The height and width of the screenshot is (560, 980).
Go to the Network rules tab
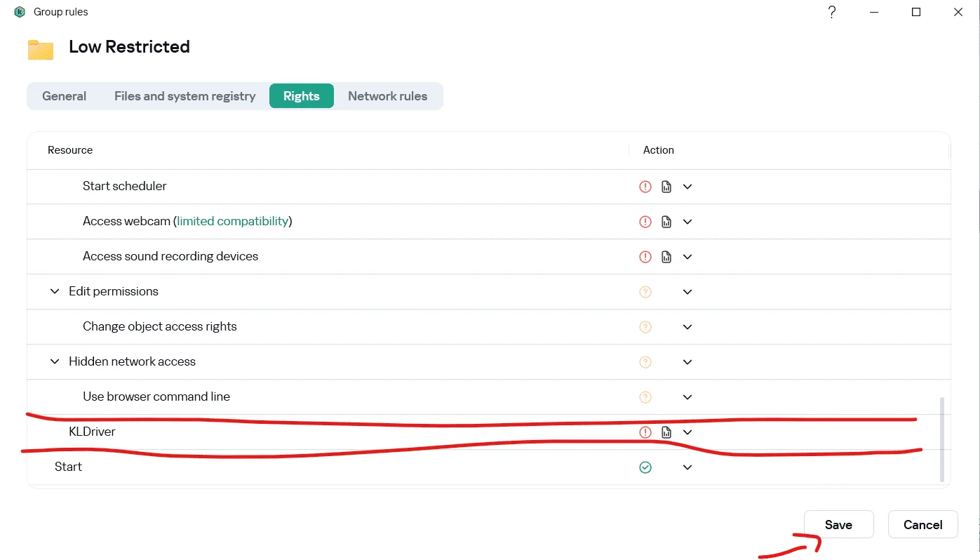pyautogui.click(x=387, y=96)
